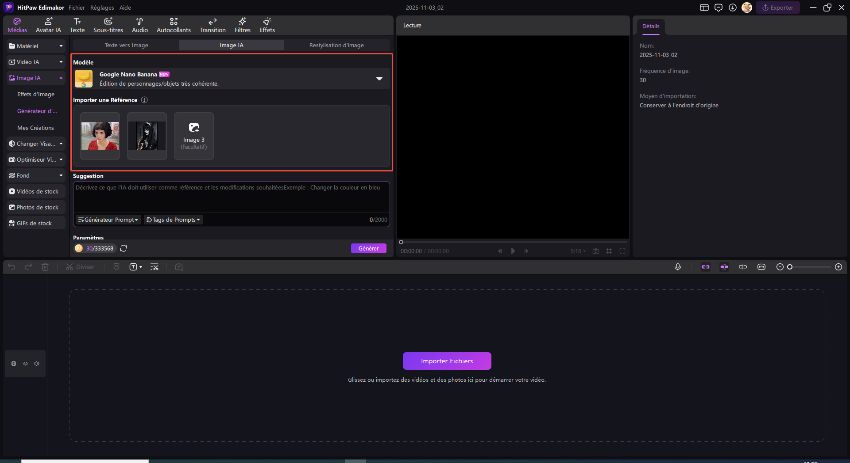The height and width of the screenshot is (463, 850).
Task: Toggle the first purple timeline snap button
Action: [705, 267]
